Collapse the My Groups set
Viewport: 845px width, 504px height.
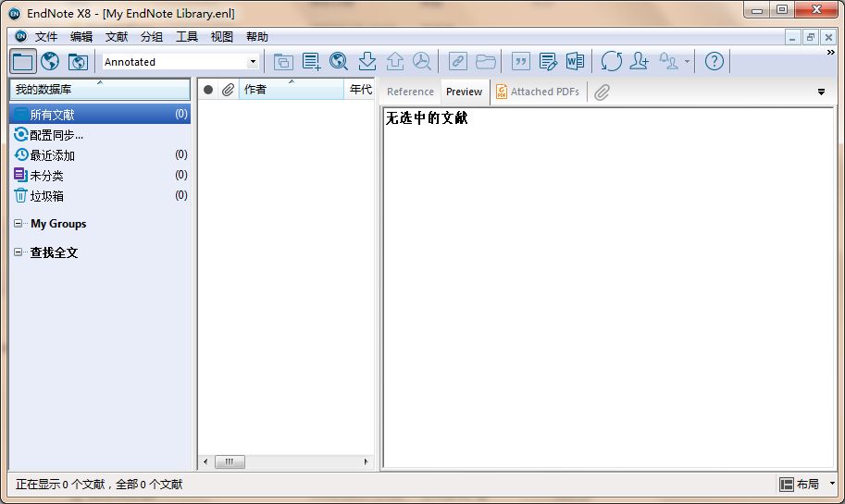coord(18,223)
